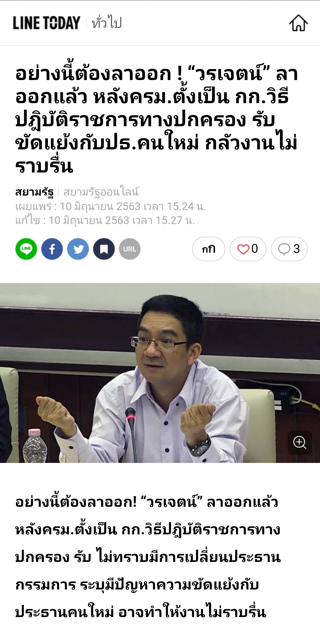320x644 pixels.
Task: Open the LINE TODAY logo
Action: tap(47, 23)
